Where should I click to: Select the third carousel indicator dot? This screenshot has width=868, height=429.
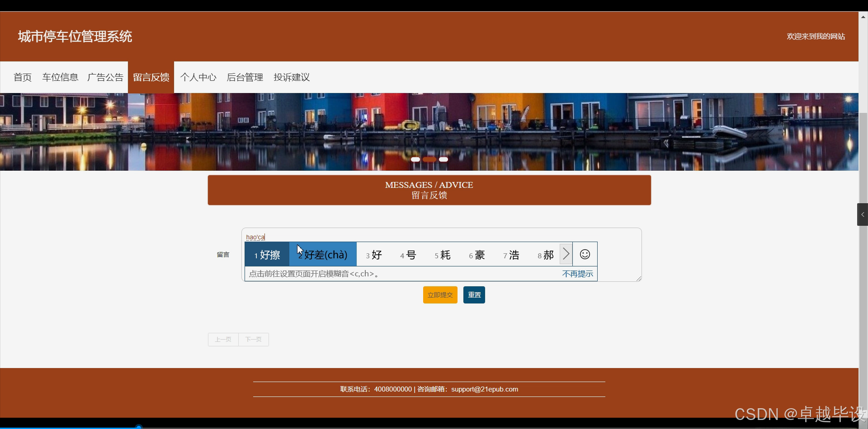click(x=443, y=159)
